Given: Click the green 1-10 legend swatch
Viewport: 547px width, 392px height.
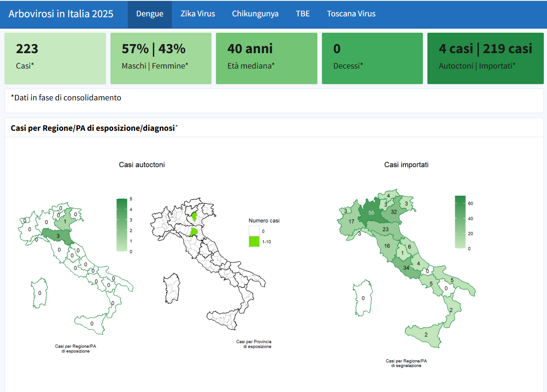Looking at the screenshot, I should (x=254, y=242).
